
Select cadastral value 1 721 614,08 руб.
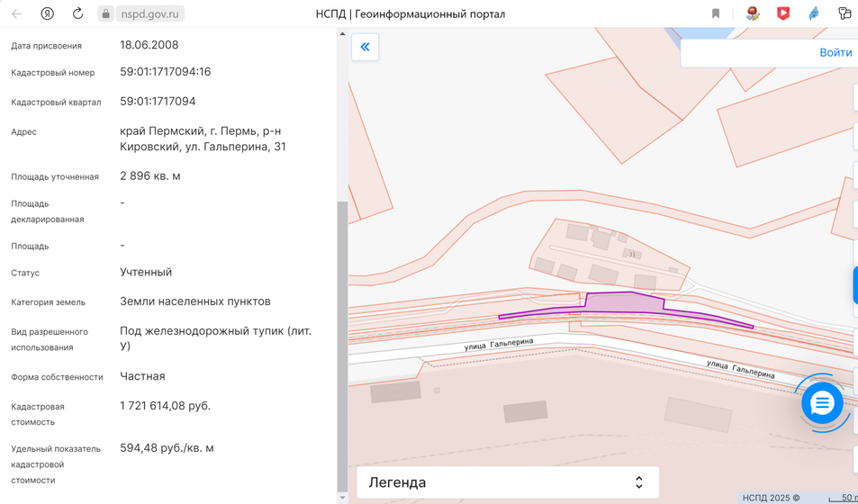[166, 406]
